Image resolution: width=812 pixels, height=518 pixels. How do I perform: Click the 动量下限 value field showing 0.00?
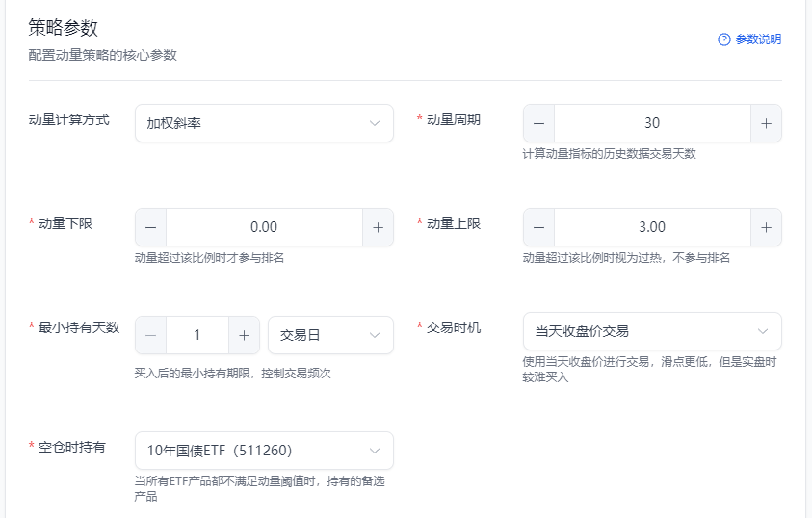click(x=264, y=227)
